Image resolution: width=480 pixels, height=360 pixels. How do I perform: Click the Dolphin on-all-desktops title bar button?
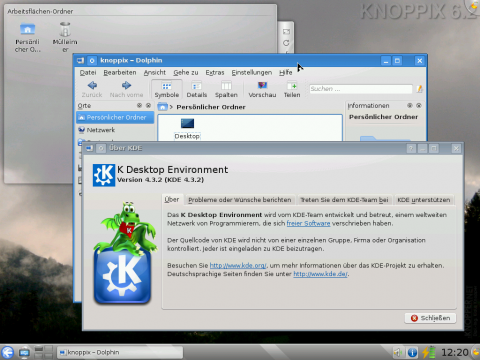pos(92,60)
